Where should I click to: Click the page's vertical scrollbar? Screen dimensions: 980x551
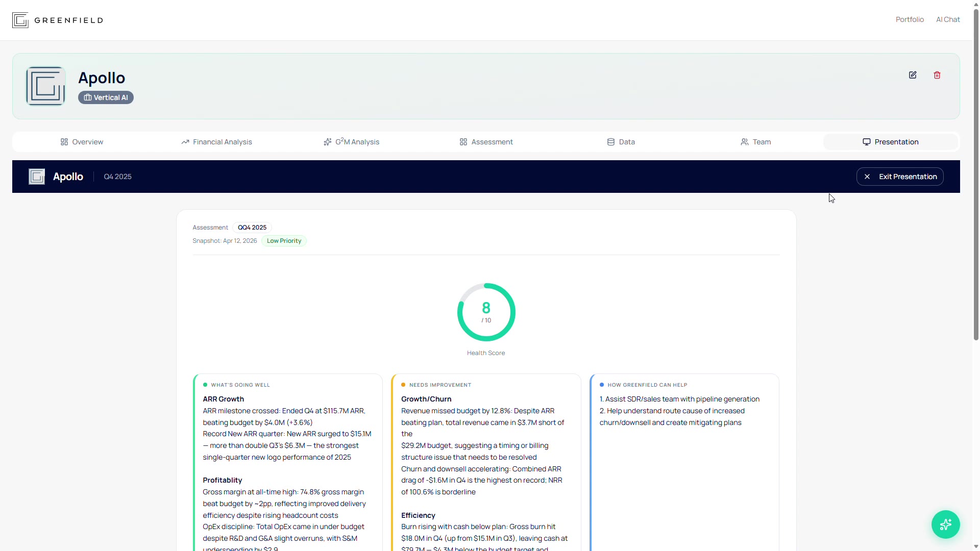(976, 173)
